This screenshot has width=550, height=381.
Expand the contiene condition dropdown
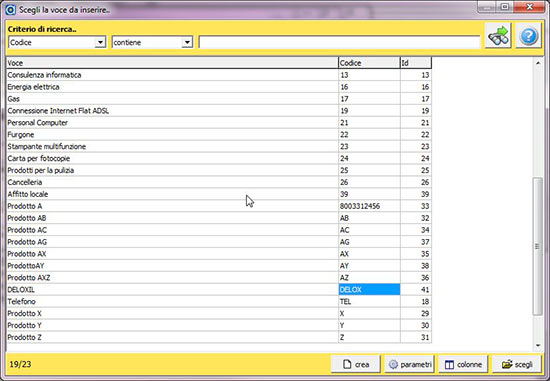coord(187,42)
